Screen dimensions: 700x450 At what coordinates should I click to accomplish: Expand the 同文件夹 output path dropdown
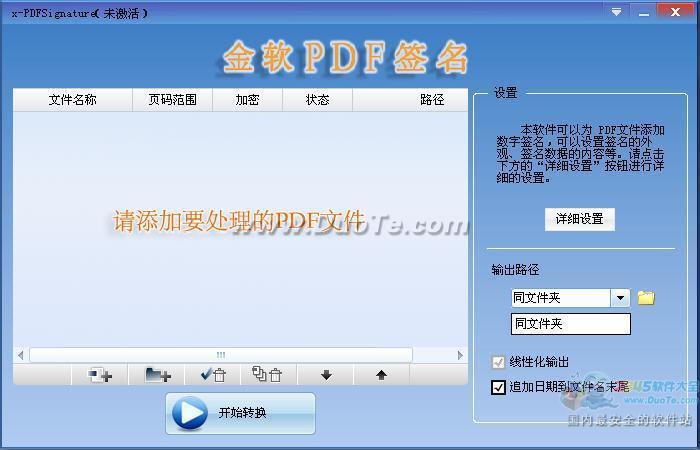pyautogui.click(x=620, y=298)
